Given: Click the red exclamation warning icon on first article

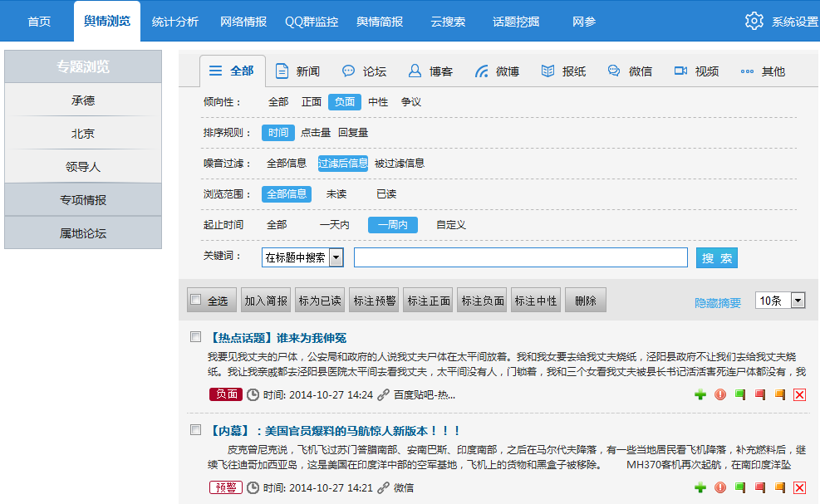Looking at the screenshot, I should coord(720,395).
